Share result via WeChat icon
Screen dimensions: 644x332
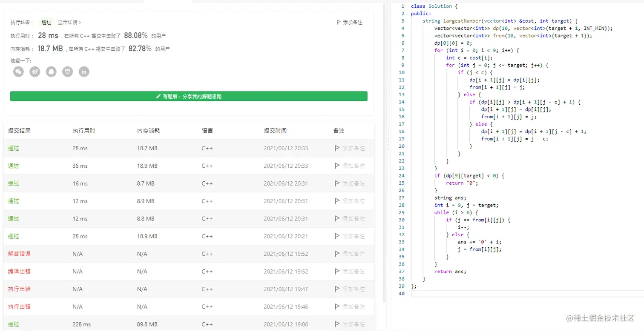(18, 72)
